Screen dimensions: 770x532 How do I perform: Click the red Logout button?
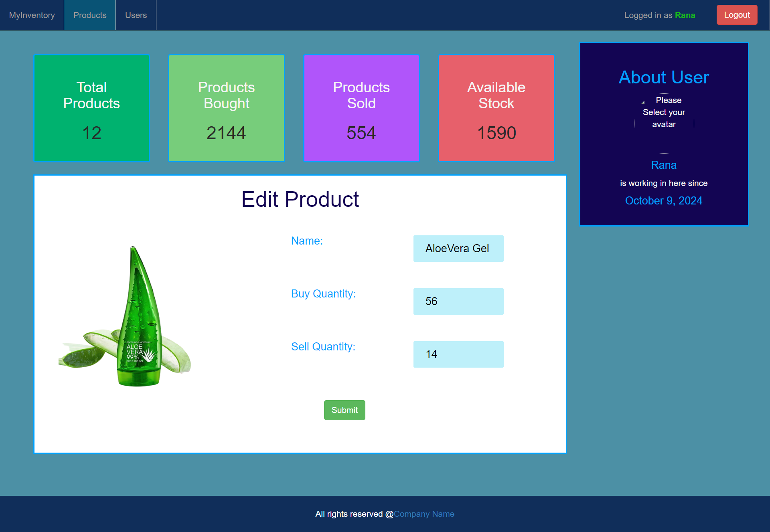coord(737,15)
